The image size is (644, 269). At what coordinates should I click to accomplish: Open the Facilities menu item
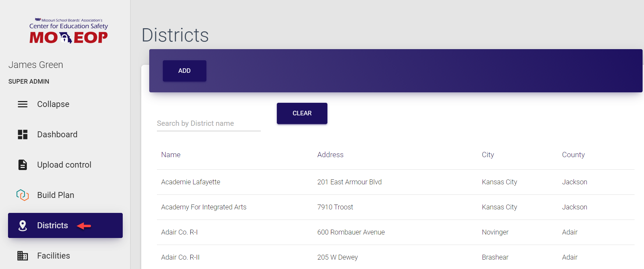click(54, 256)
